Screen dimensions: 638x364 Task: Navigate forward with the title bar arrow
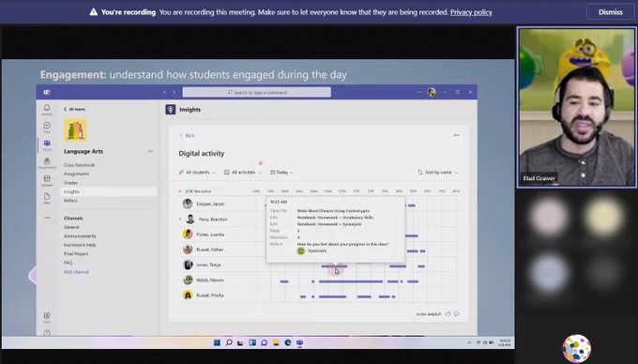point(174,92)
